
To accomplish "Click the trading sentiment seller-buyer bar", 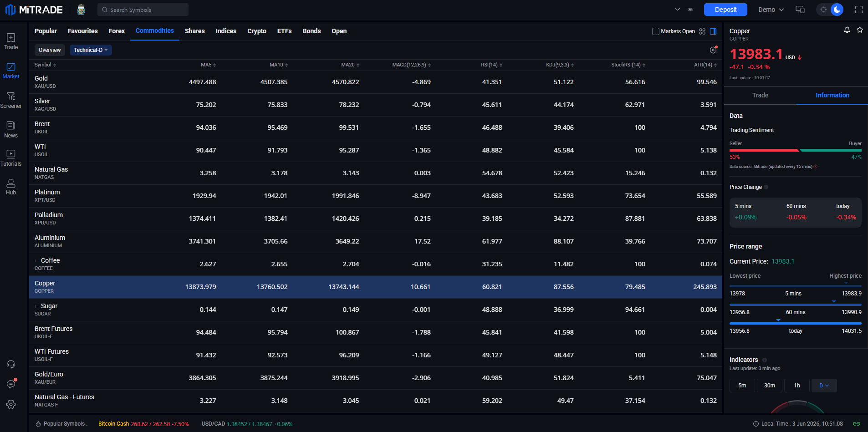I will (x=795, y=150).
